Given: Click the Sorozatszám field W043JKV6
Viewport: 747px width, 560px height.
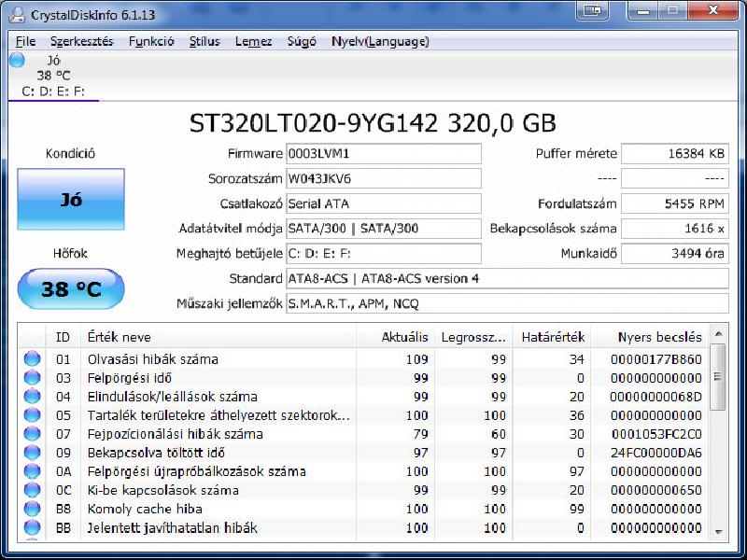Looking at the screenshot, I should point(384,179).
